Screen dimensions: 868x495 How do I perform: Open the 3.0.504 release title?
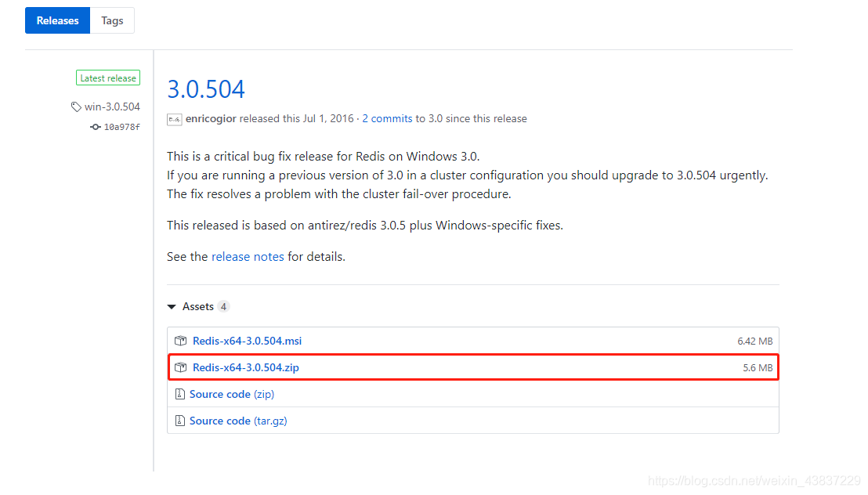[x=206, y=89]
